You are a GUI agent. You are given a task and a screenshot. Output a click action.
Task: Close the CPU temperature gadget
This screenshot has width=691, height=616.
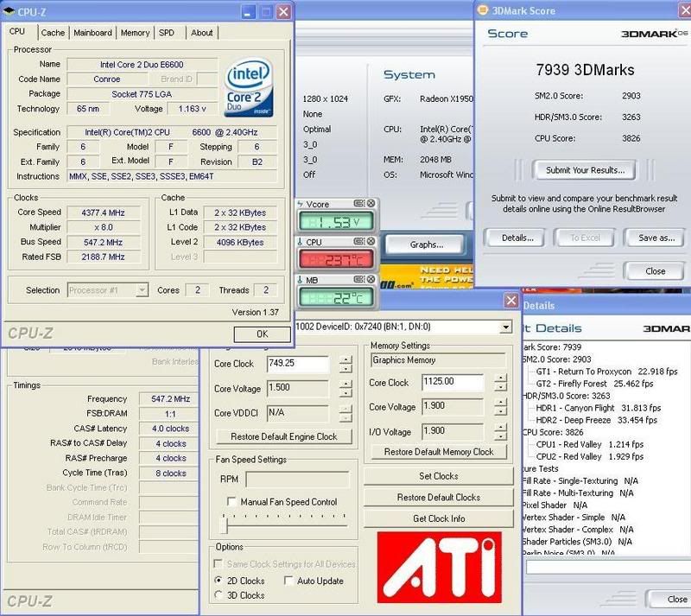(371, 241)
